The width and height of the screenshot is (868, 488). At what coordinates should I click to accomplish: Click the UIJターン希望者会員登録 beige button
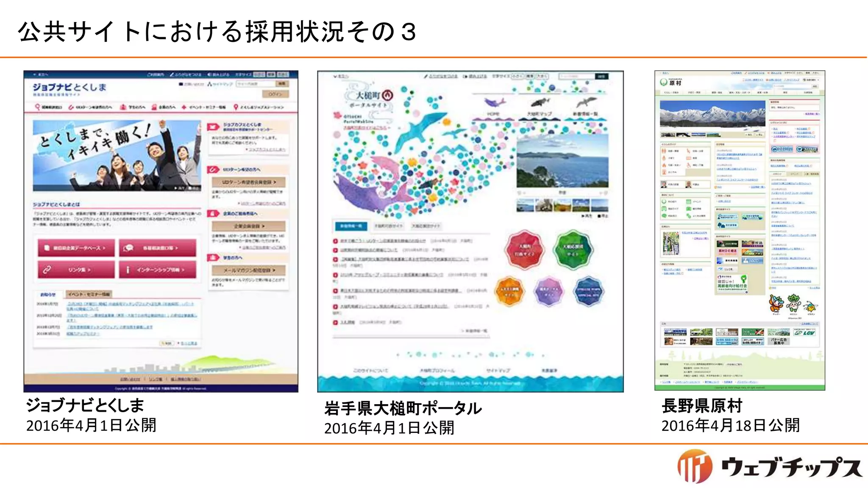tap(249, 182)
